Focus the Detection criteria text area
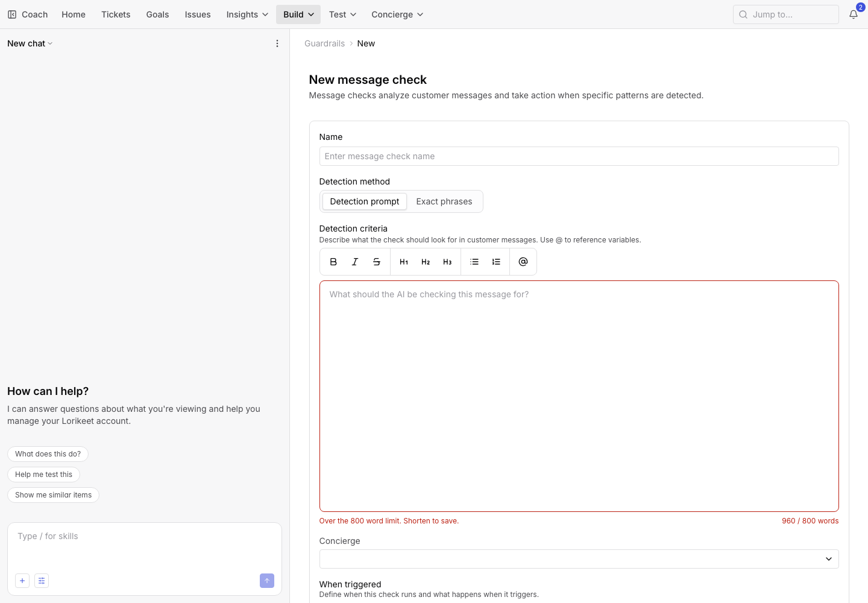 [579, 396]
